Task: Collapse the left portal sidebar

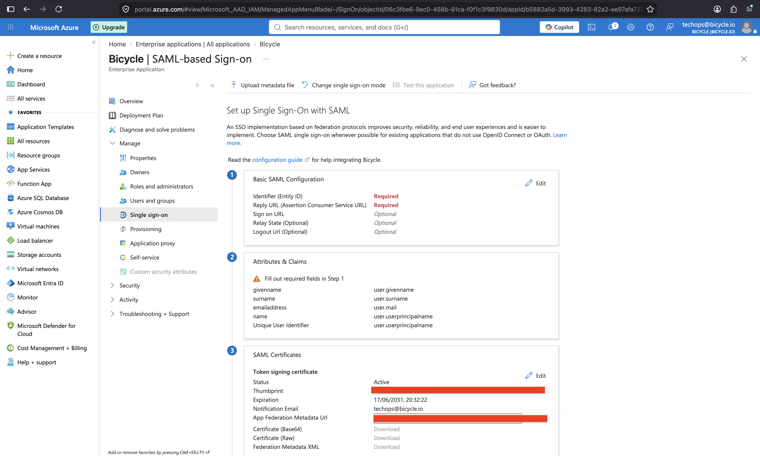Action: click(x=94, y=43)
